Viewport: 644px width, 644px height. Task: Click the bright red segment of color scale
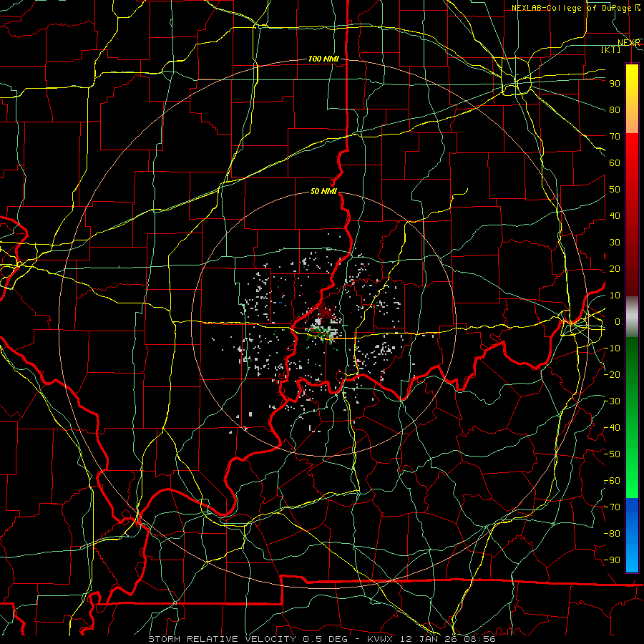click(x=632, y=148)
